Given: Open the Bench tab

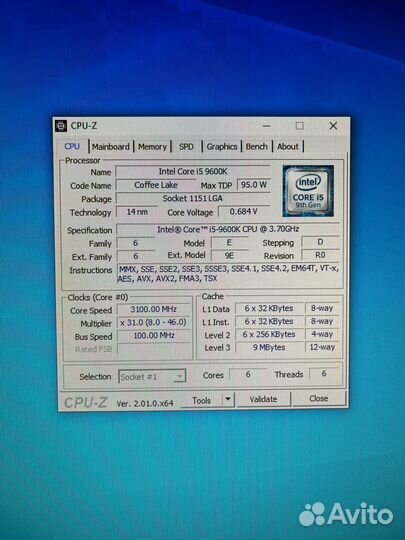Looking at the screenshot, I should [257, 147].
